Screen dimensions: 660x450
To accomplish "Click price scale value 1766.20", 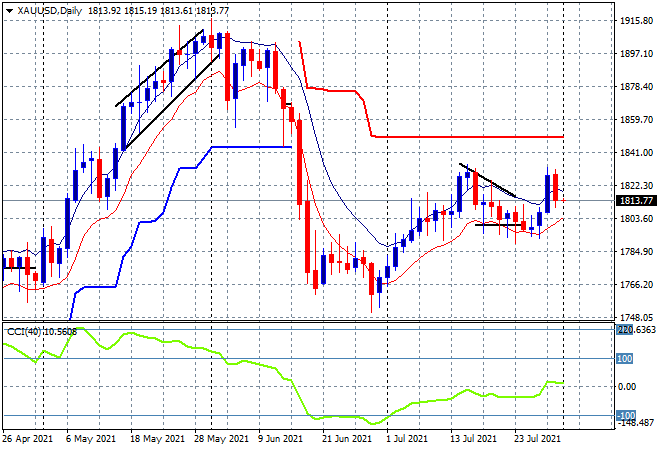I will tap(636, 285).
